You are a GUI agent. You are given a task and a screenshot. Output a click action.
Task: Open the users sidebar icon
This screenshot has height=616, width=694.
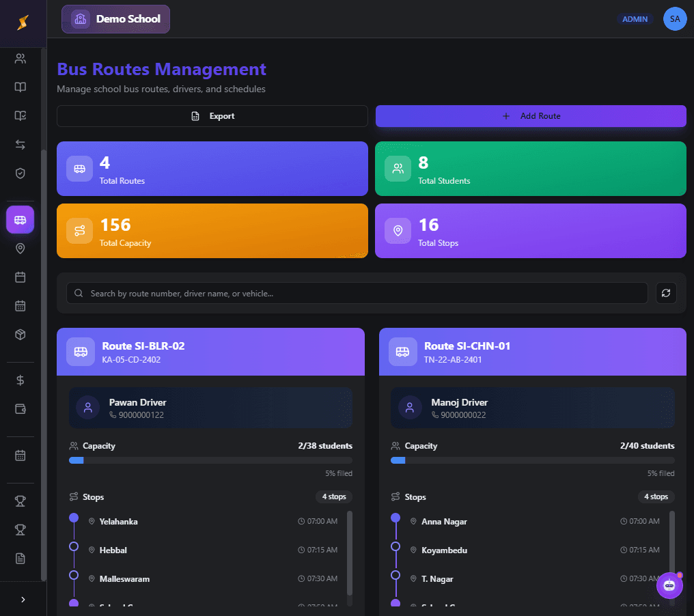pos(20,59)
